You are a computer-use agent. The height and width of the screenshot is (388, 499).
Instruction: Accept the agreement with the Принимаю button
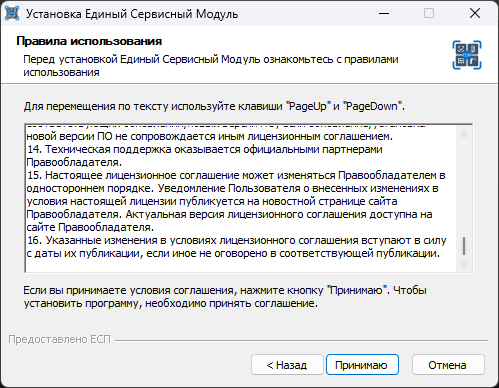pos(362,365)
